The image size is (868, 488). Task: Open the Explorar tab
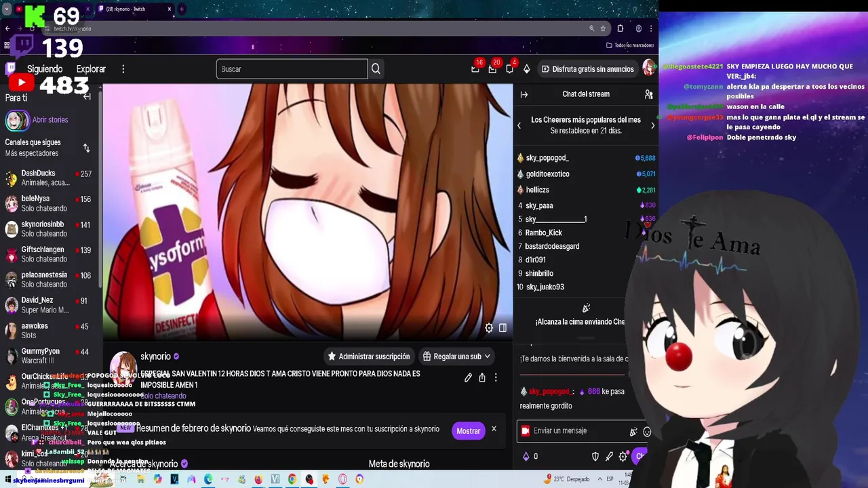pyautogui.click(x=91, y=69)
